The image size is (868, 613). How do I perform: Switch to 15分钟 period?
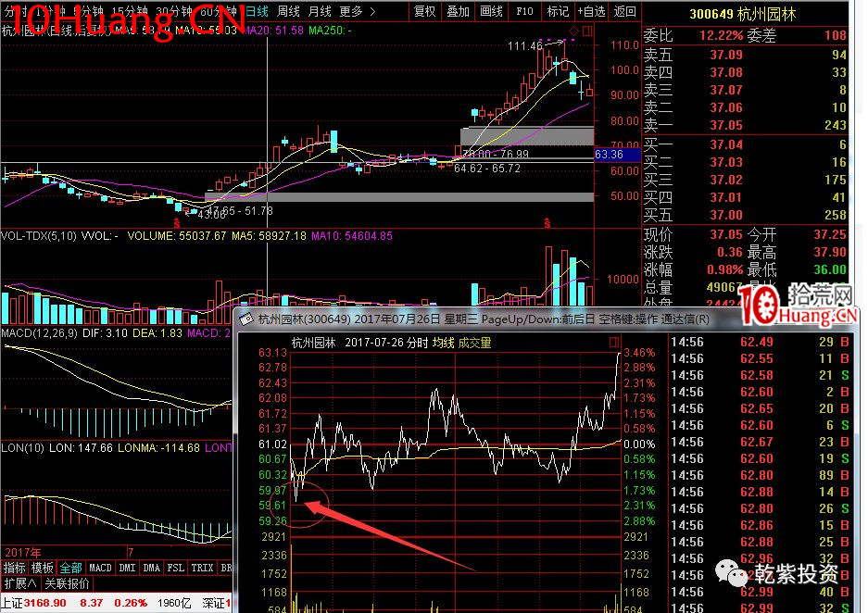(x=130, y=12)
